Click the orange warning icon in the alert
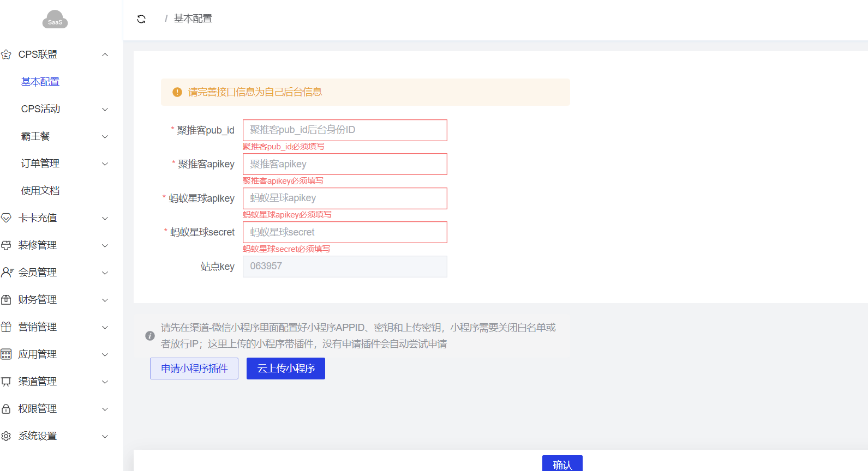 coord(177,92)
